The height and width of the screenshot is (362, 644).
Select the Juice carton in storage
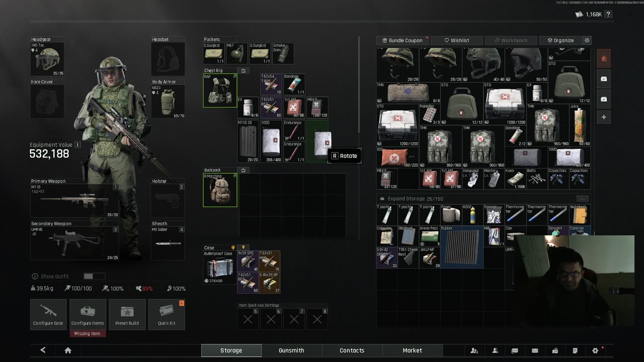pos(581,125)
